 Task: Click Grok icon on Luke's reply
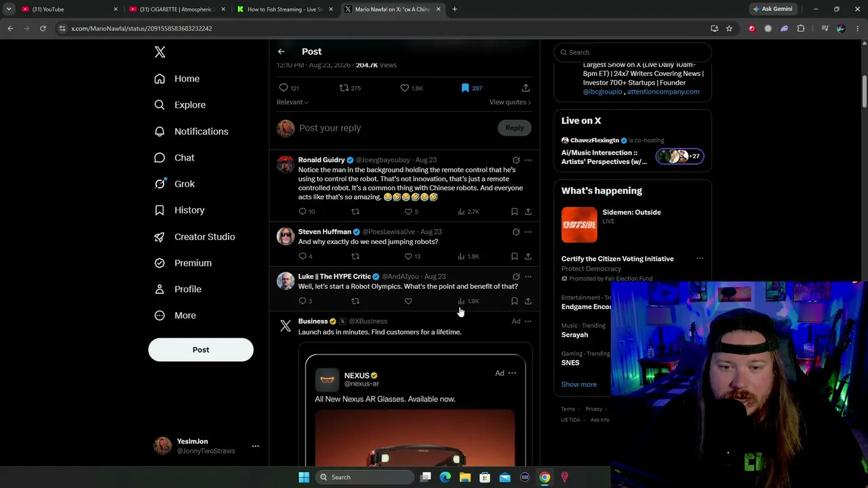[x=516, y=277]
